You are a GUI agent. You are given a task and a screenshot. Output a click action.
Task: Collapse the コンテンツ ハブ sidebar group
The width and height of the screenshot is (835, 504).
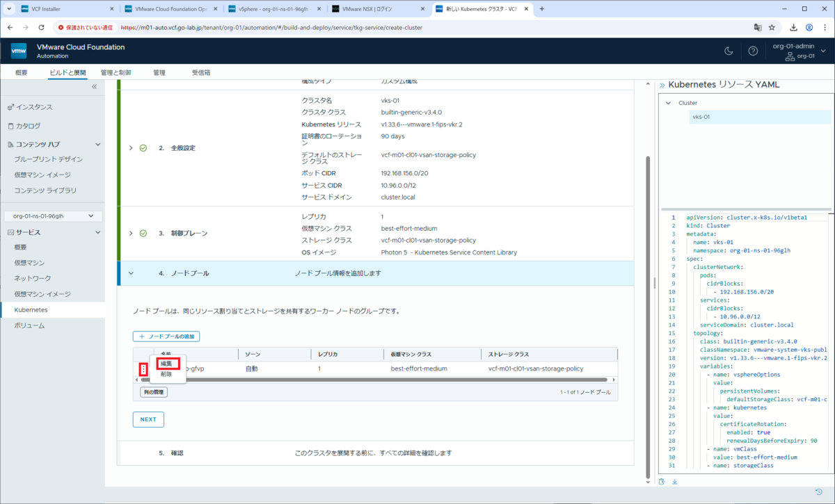(97, 145)
